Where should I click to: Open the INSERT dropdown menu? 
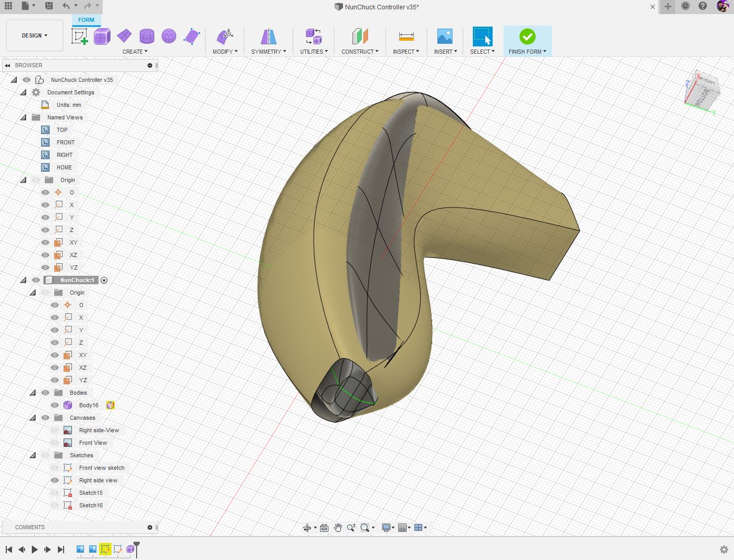[x=446, y=52]
